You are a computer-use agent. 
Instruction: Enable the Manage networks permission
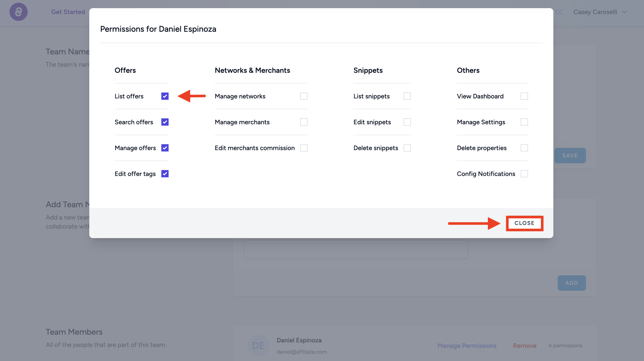304,96
